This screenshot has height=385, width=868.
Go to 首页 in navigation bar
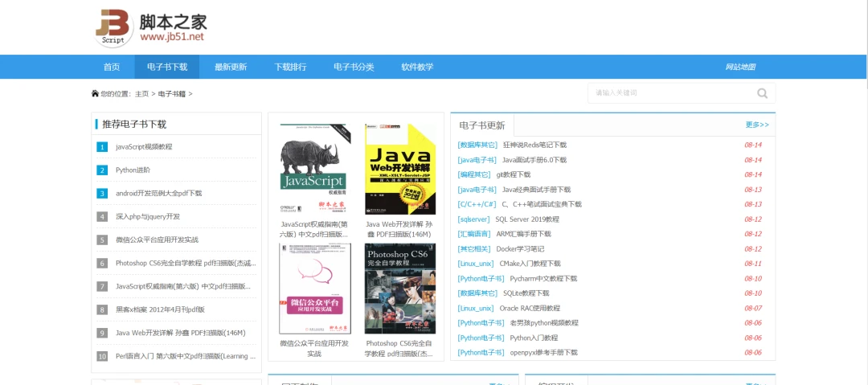(x=112, y=67)
